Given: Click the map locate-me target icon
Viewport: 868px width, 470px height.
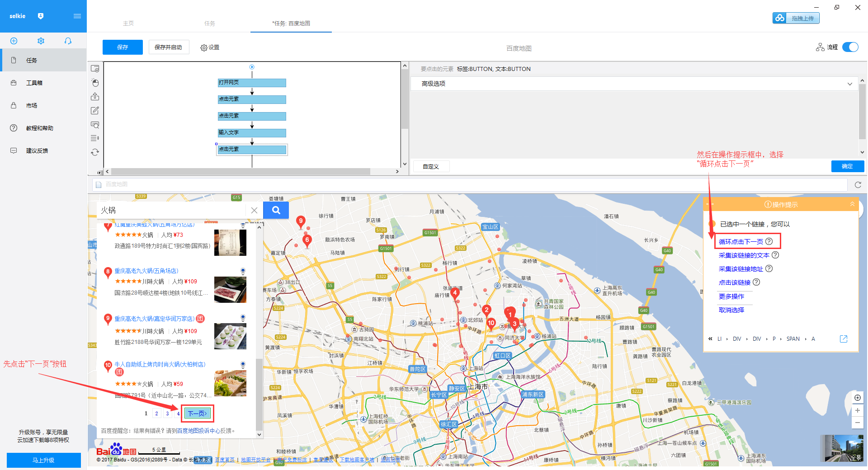Looking at the screenshot, I should tap(857, 398).
